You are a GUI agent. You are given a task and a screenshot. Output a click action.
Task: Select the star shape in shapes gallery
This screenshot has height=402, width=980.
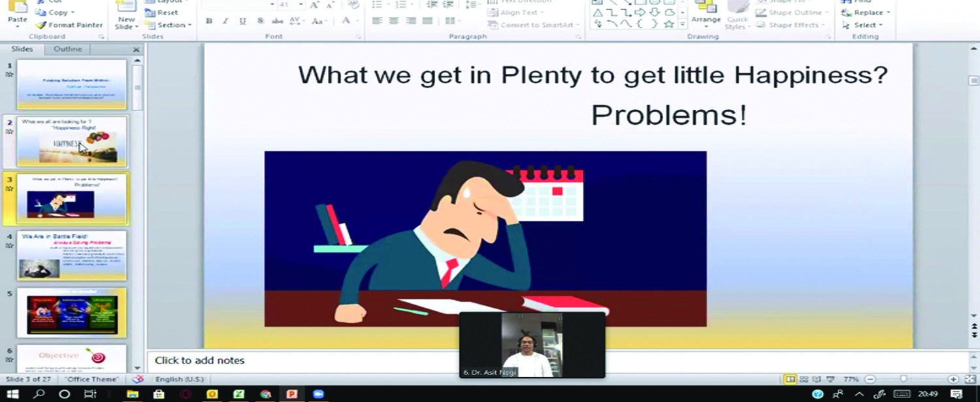668,24
